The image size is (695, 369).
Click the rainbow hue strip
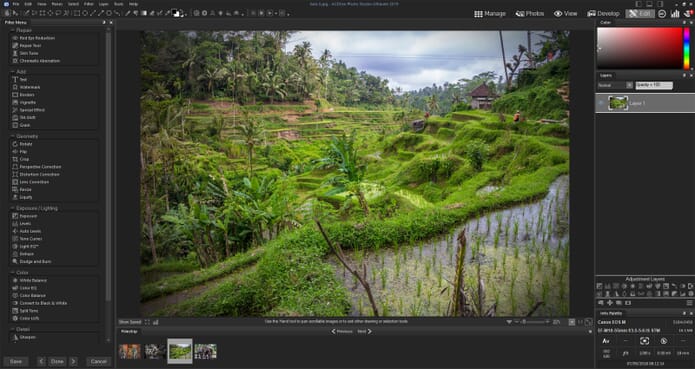(x=687, y=48)
